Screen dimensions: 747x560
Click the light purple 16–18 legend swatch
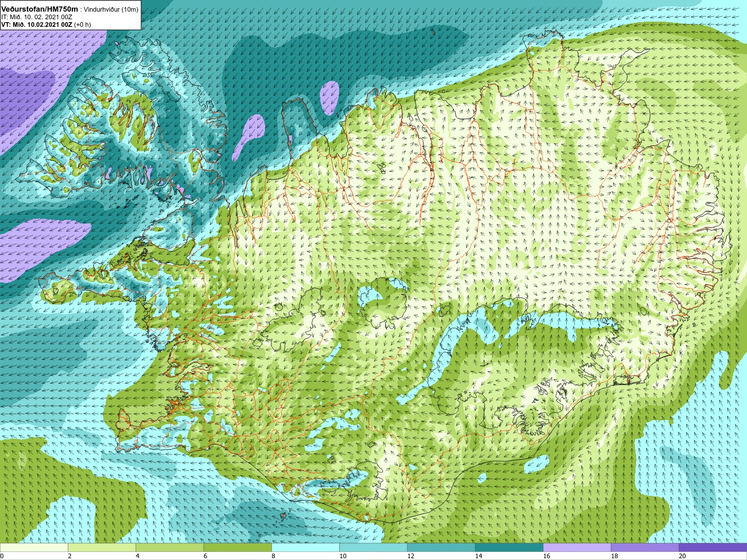point(577,548)
